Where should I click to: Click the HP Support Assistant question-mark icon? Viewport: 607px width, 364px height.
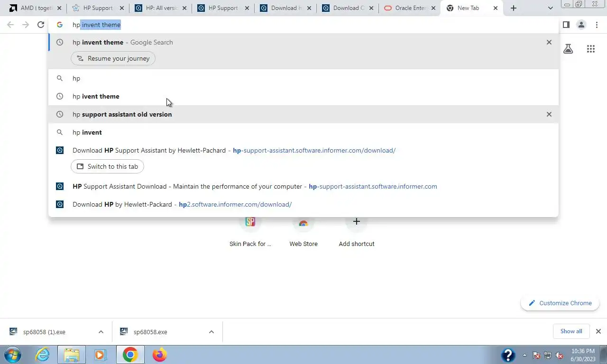tap(508, 355)
